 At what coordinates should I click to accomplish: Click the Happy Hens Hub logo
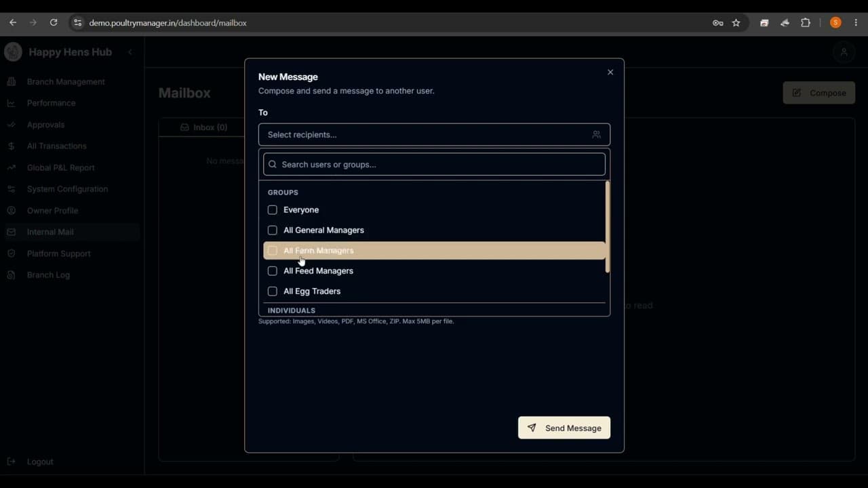pos(13,52)
